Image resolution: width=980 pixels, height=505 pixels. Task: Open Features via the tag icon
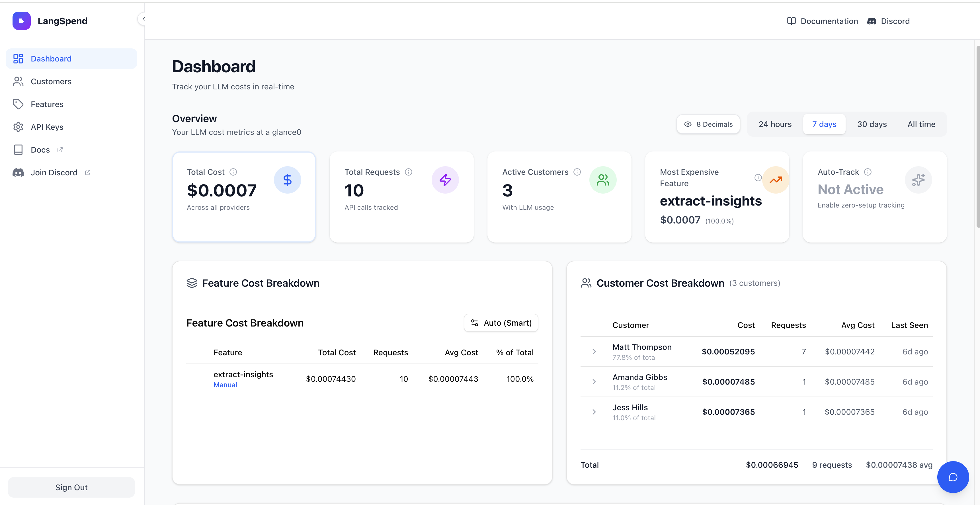click(18, 104)
